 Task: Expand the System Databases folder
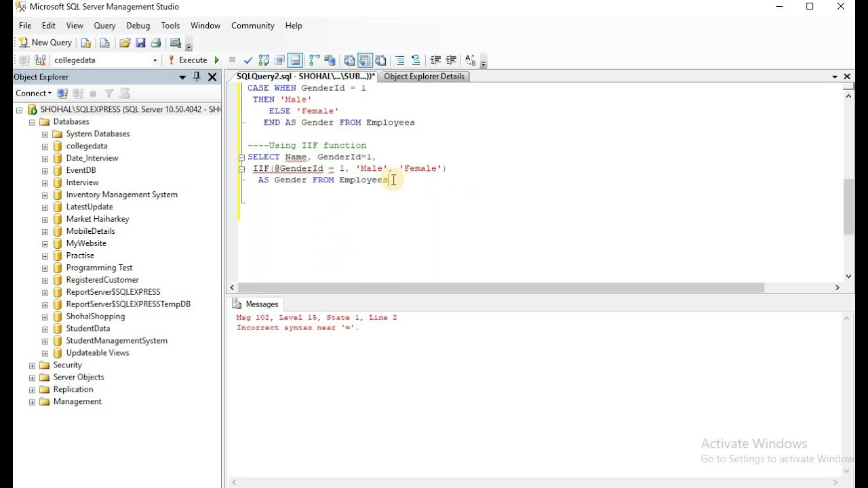pos(45,134)
